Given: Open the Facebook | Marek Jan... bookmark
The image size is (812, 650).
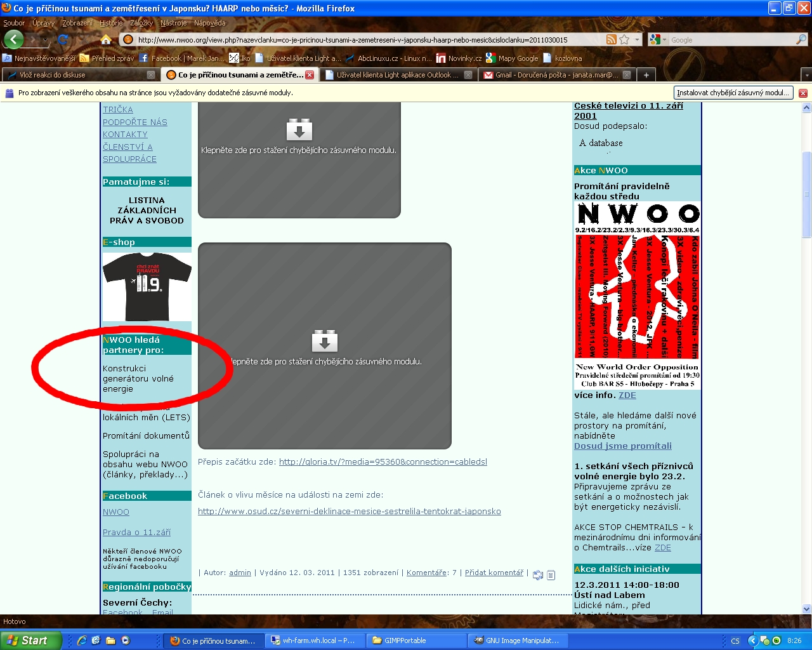Looking at the screenshot, I should point(182,58).
